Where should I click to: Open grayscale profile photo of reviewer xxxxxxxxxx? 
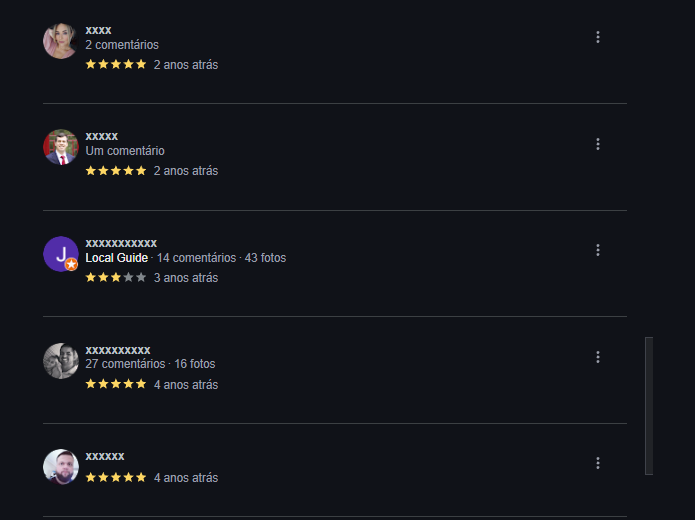pos(61,361)
